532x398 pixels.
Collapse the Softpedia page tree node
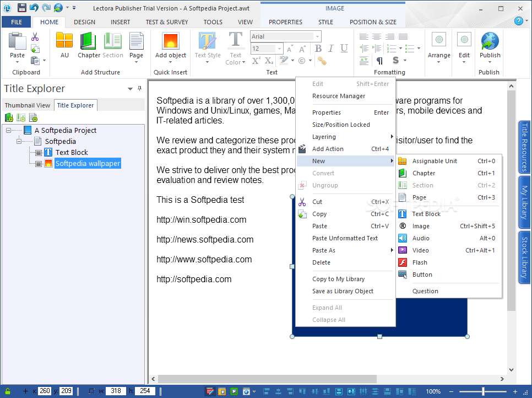tap(19, 141)
